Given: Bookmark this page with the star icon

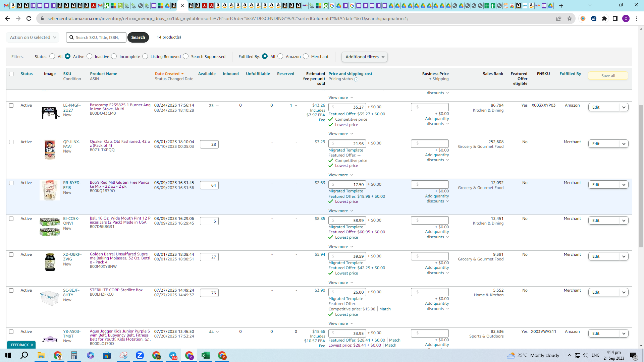Looking at the screenshot, I should tap(570, 18).
